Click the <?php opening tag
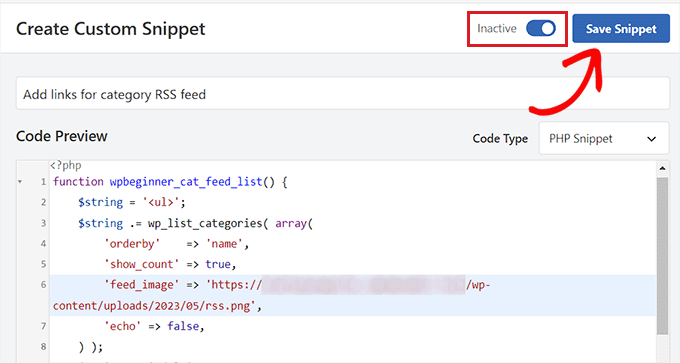The width and height of the screenshot is (680, 363). [65, 165]
